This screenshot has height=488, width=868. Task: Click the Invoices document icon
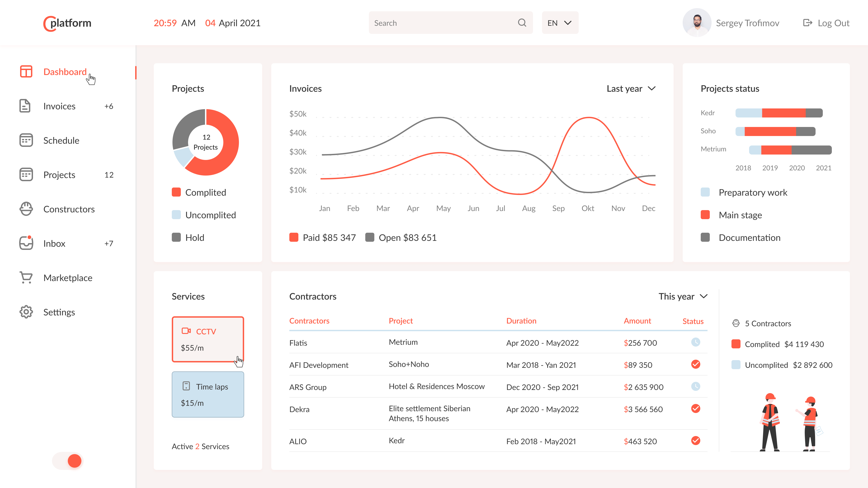(25, 106)
